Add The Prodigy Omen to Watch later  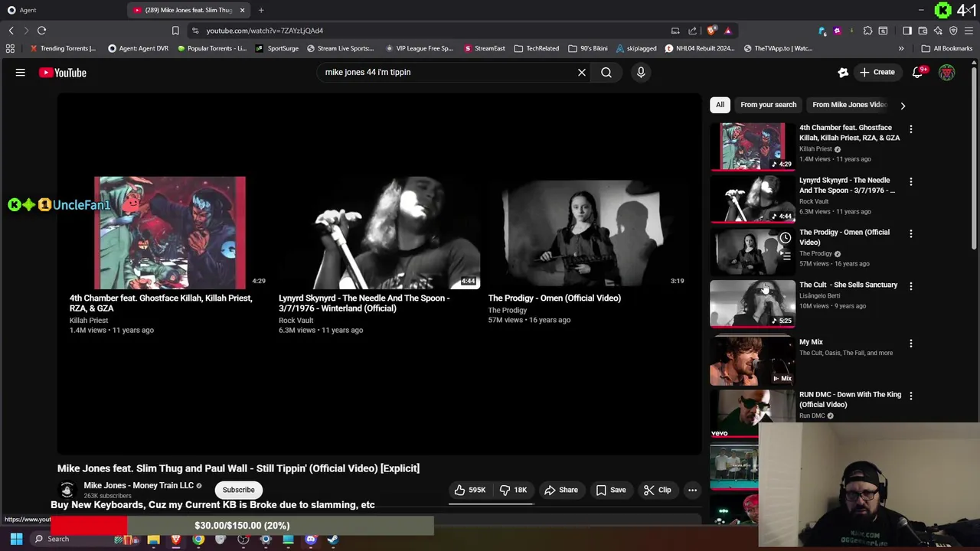pos(786,238)
